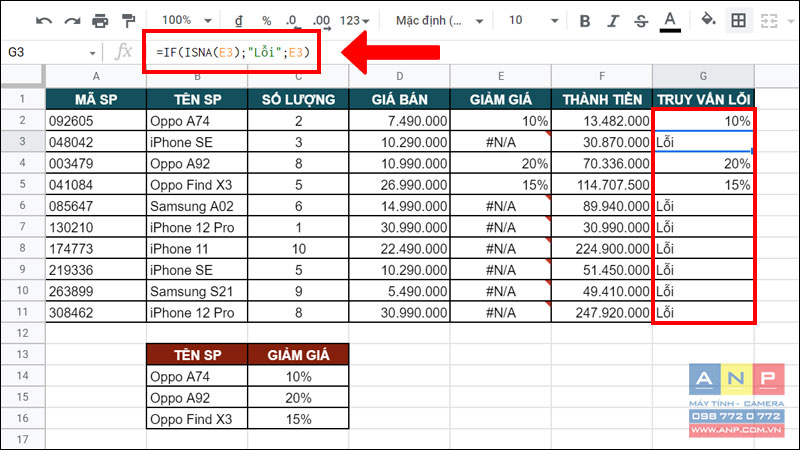Select row 12 header
Viewport: 800px width, 450px height.
[22, 333]
